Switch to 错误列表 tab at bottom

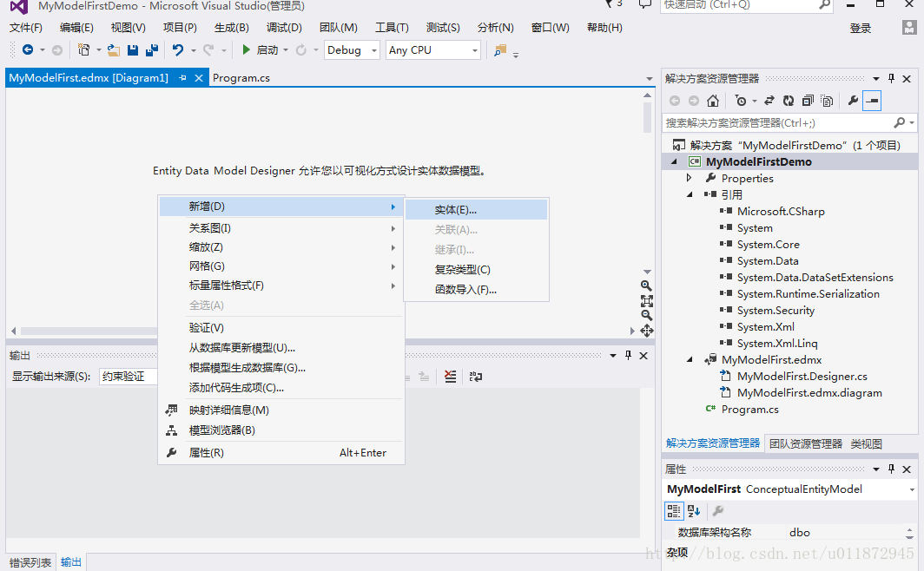[x=30, y=563]
